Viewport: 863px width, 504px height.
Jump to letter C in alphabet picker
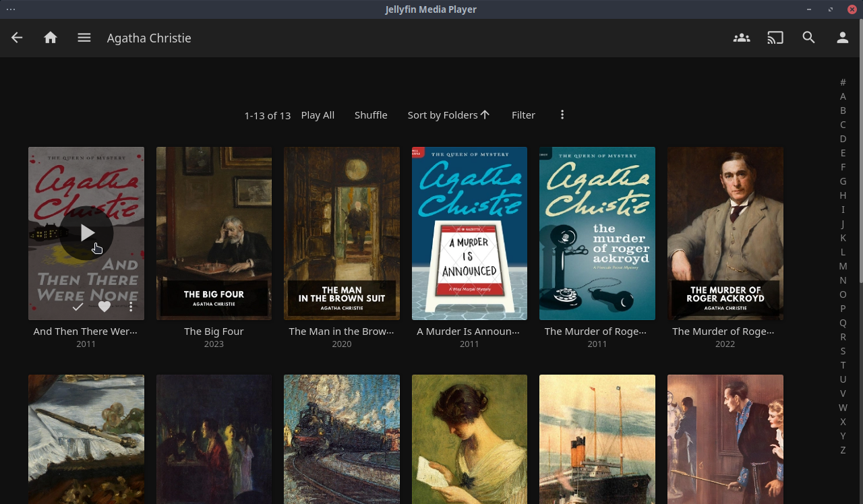coord(843,125)
